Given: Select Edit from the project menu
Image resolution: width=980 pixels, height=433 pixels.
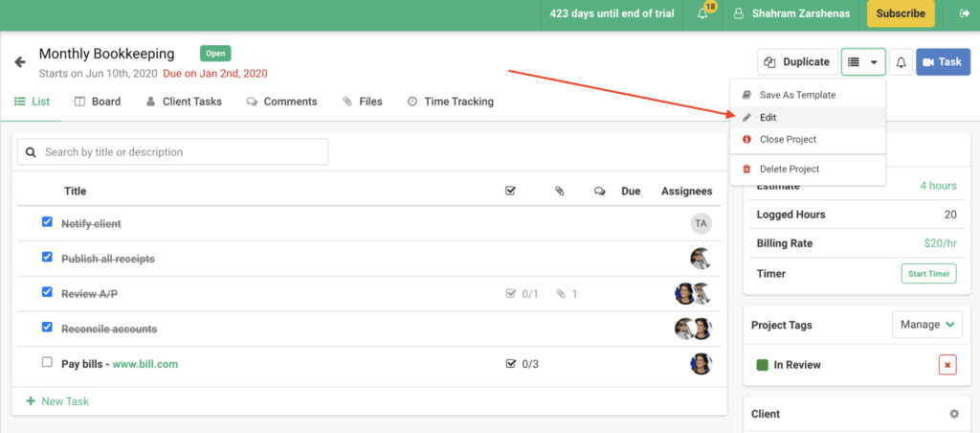Looking at the screenshot, I should [x=768, y=117].
